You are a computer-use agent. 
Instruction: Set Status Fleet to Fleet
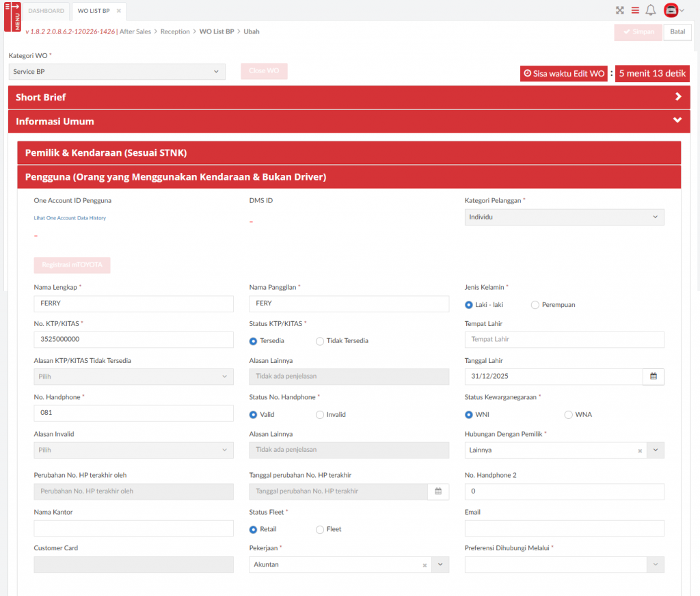click(320, 529)
